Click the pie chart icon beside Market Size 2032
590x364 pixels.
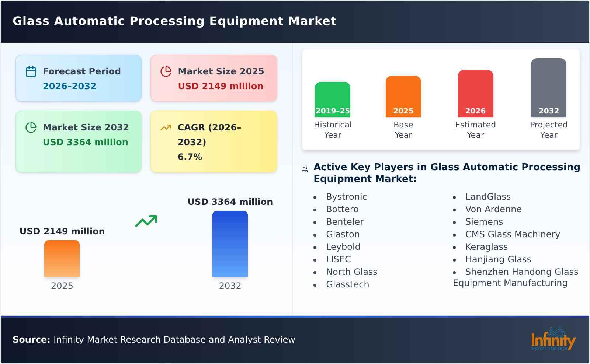[x=31, y=127]
